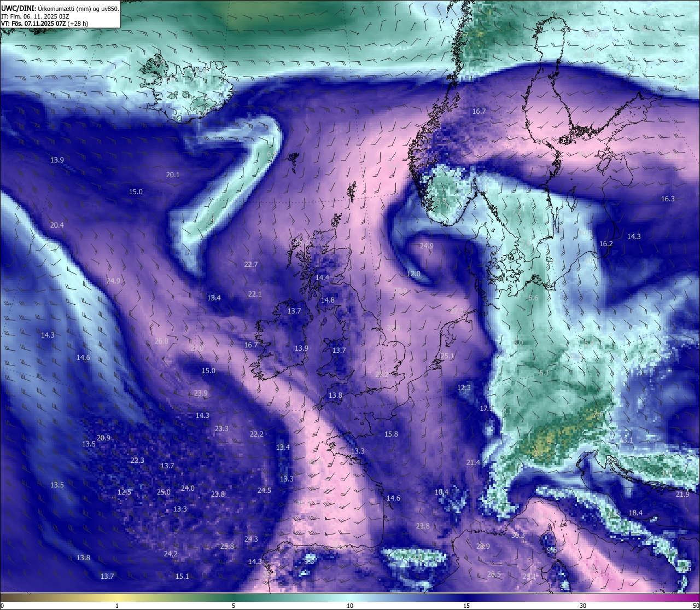The width and height of the screenshot is (700, 610).
Task: Click the map value 20.4
Action: [x=57, y=225]
